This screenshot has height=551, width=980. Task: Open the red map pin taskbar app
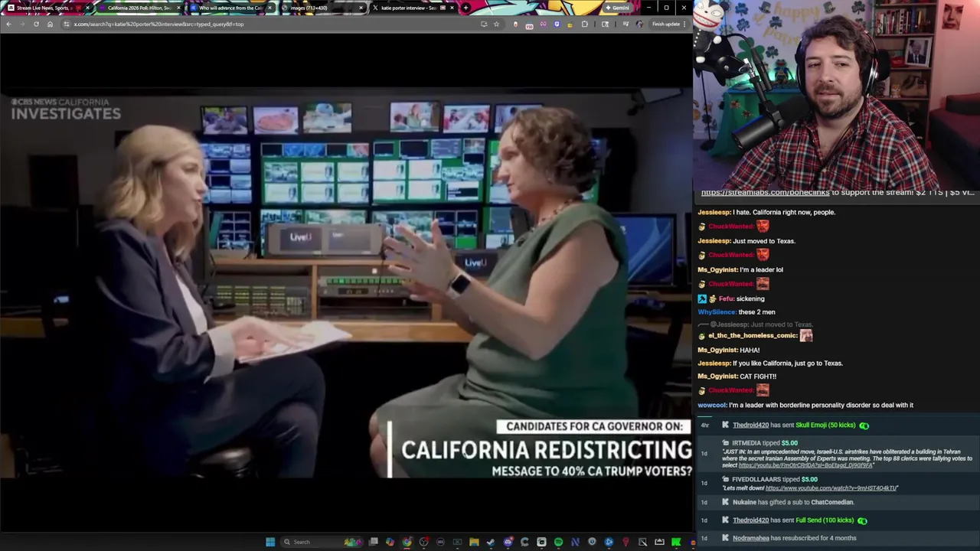(626, 542)
